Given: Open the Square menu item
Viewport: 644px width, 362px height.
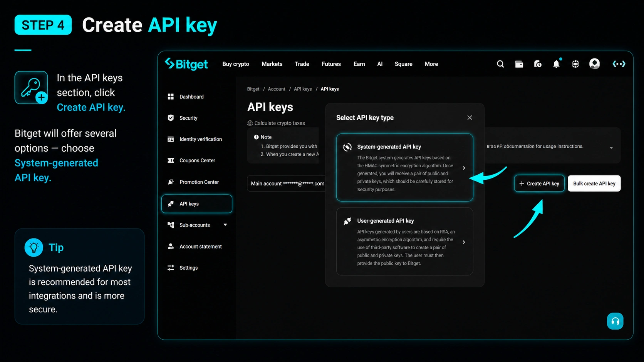Looking at the screenshot, I should [x=404, y=64].
